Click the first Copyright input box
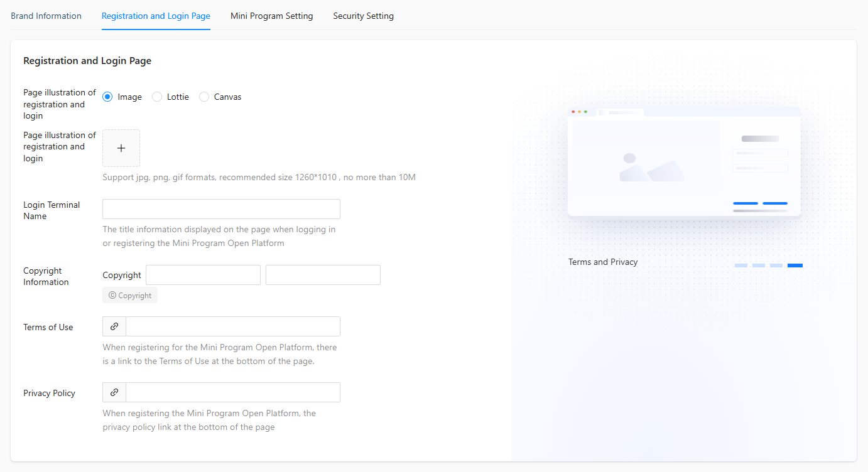This screenshot has height=472, width=868. coord(203,275)
